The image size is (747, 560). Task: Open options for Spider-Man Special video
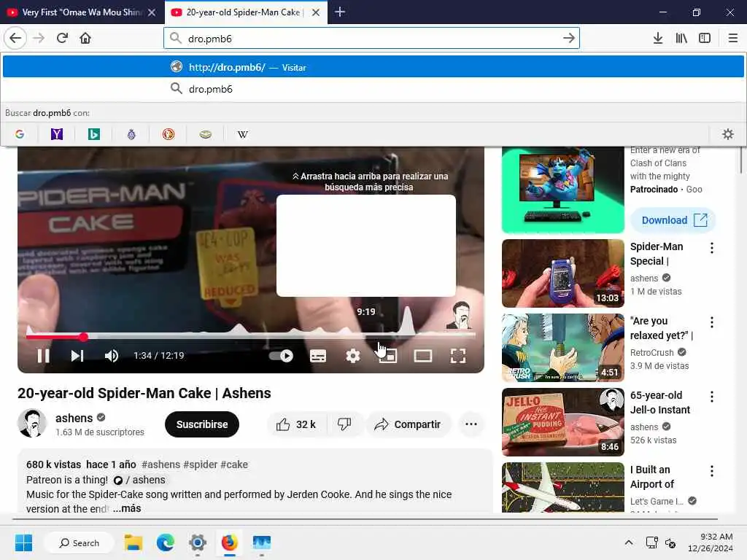712,248
